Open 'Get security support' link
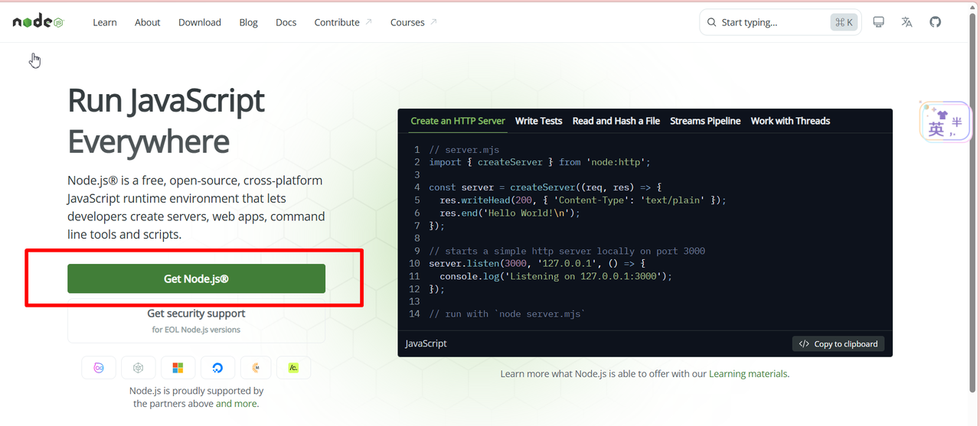This screenshot has width=980, height=426. tap(196, 313)
